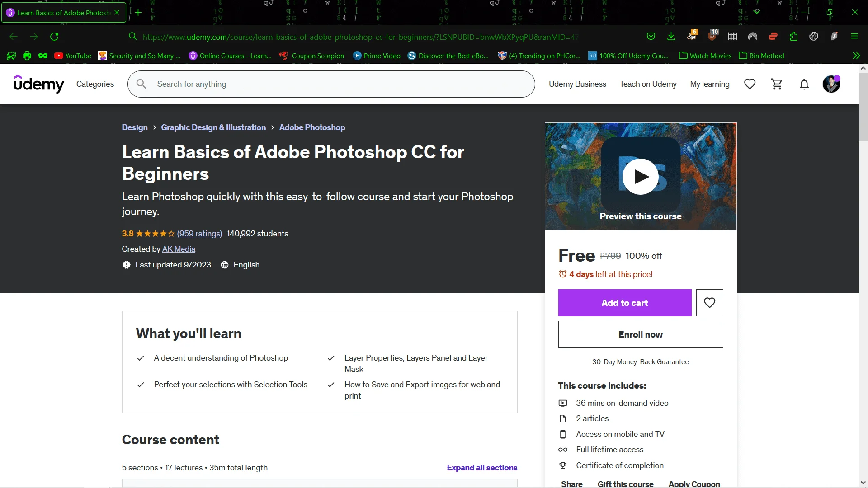Image resolution: width=868 pixels, height=488 pixels.
Task: Open Teach on Udemy from header
Action: tap(648, 84)
